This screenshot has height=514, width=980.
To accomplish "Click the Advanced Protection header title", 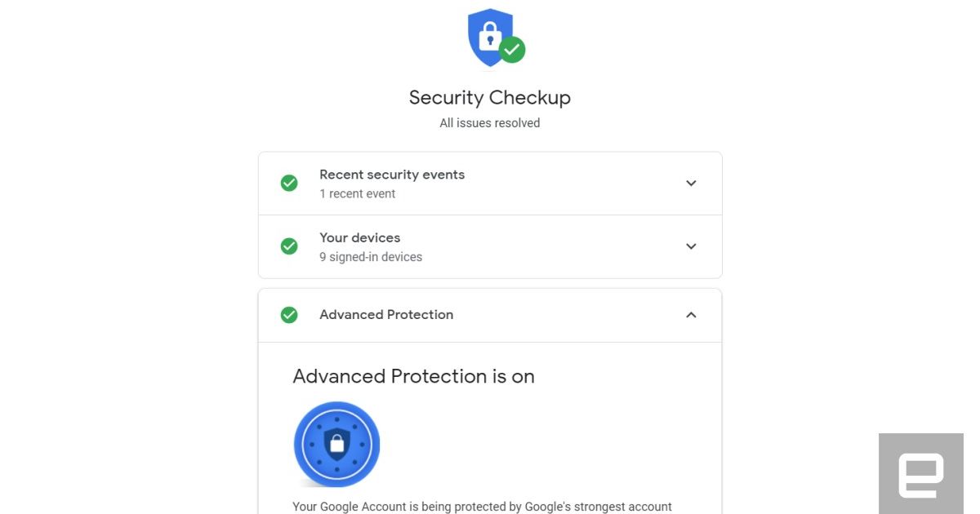I will (386, 315).
